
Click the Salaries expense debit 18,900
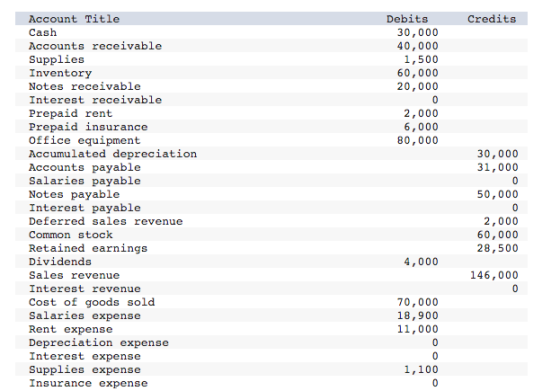pos(418,316)
